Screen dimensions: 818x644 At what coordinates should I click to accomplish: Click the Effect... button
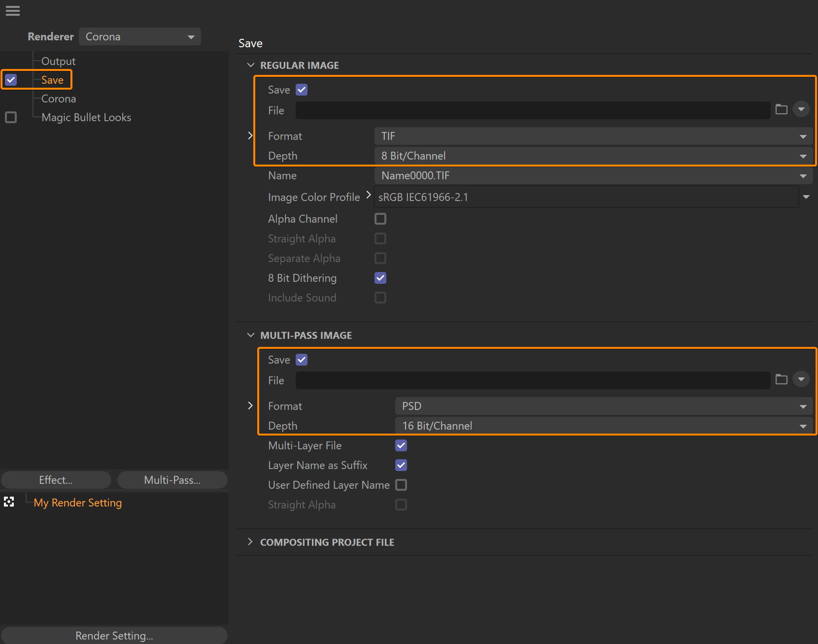coord(56,480)
